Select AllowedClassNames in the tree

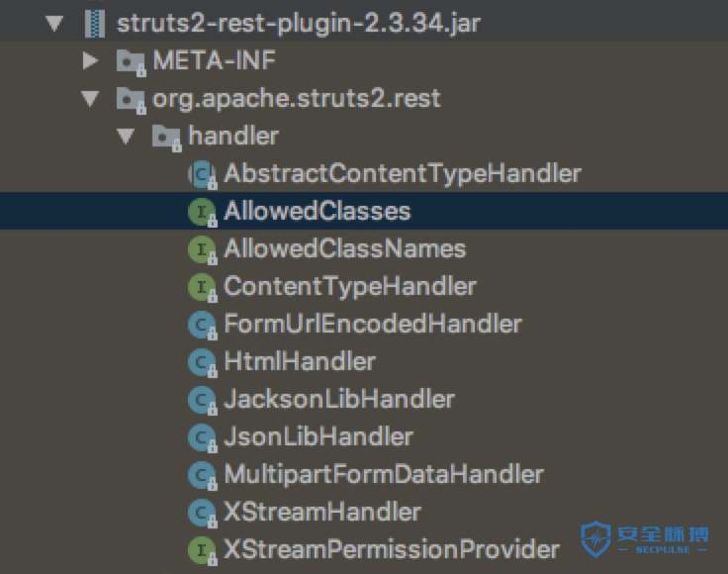[344, 248]
